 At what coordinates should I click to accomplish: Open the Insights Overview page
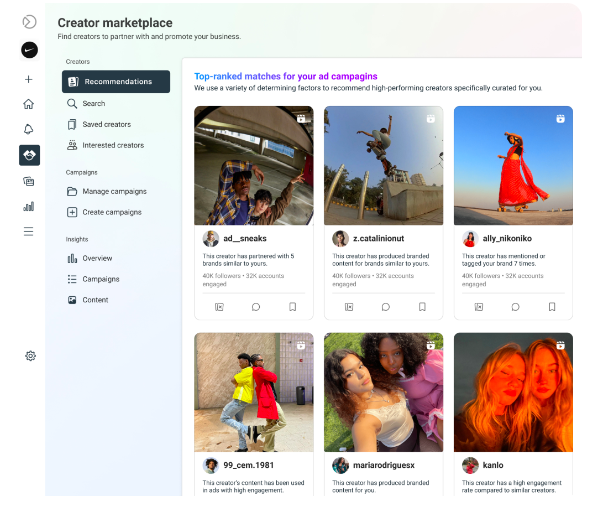97,258
